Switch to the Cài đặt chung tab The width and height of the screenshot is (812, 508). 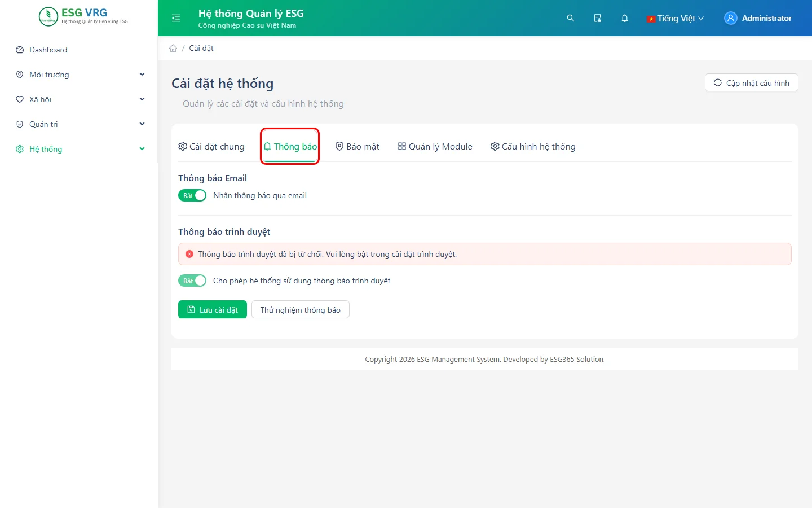[x=211, y=146]
